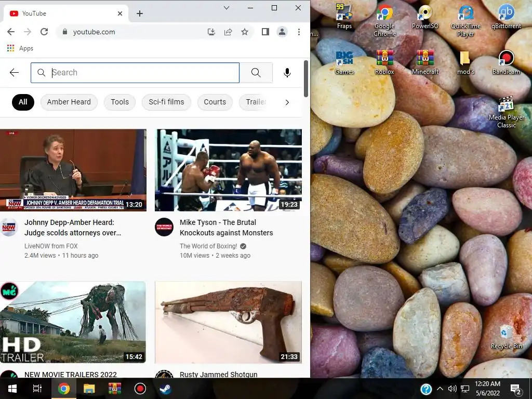
Task: Click the WinRAR icon on the taskbar
Action: [x=115, y=389]
